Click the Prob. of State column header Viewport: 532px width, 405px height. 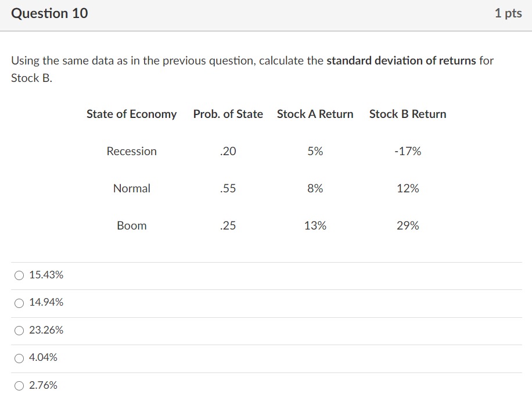tap(228, 114)
